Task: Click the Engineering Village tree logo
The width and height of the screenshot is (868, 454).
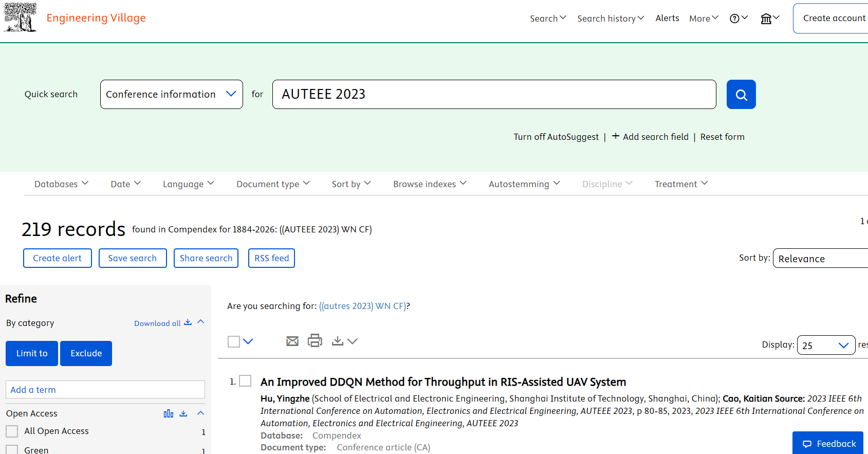Action: (21, 17)
